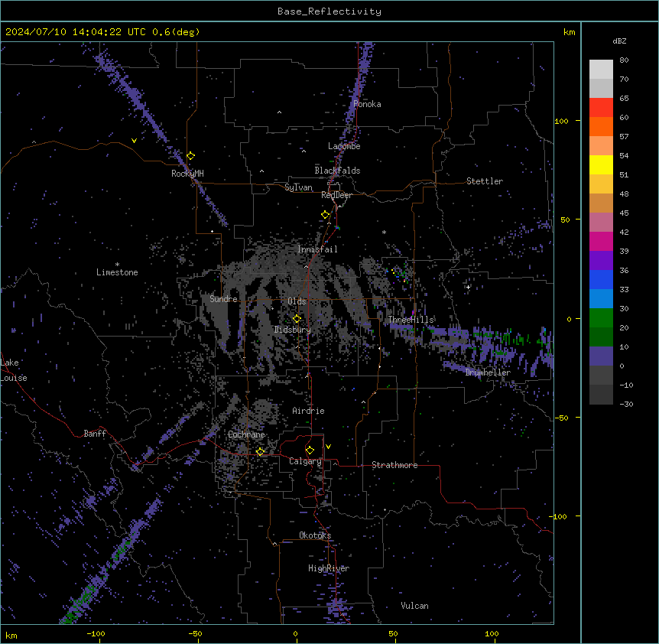This screenshot has width=659, height=644.
Task: Select the blue 33 dBZ legend swatch
Action: coord(601,279)
